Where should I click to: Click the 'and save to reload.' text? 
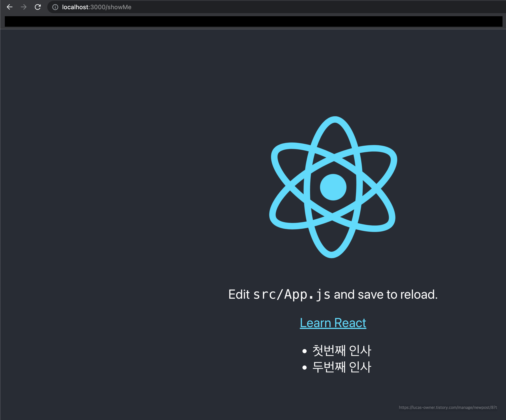click(386, 294)
